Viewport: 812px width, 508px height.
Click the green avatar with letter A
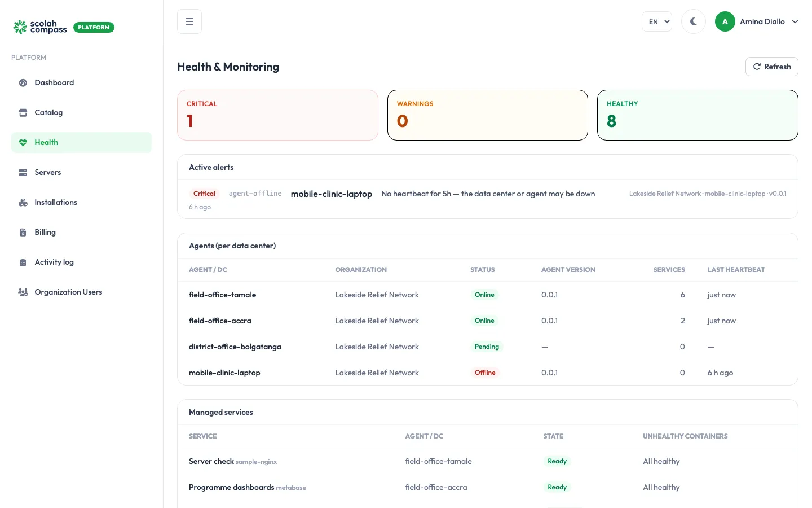click(x=725, y=21)
